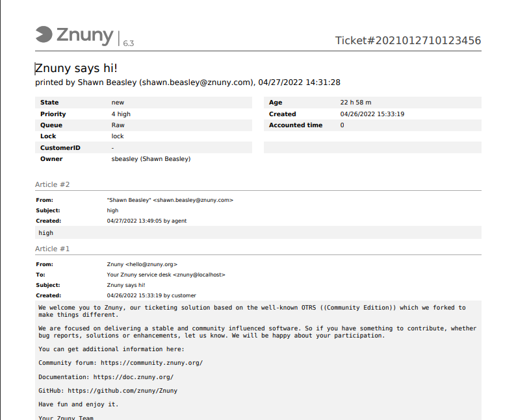
Task: Click the State value 'new'
Action: click(118, 103)
